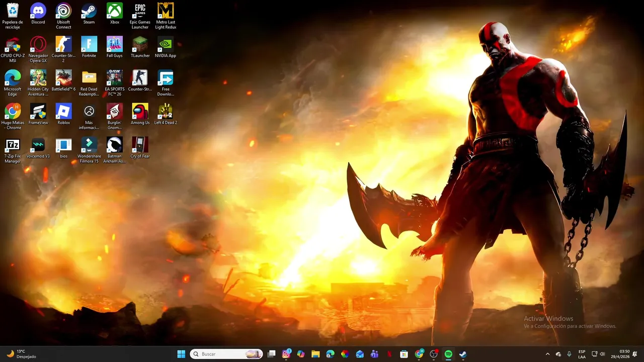Open File Explorer from the taskbar
The width and height of the screenshot is (644, 362).
[x=315, y=354]
